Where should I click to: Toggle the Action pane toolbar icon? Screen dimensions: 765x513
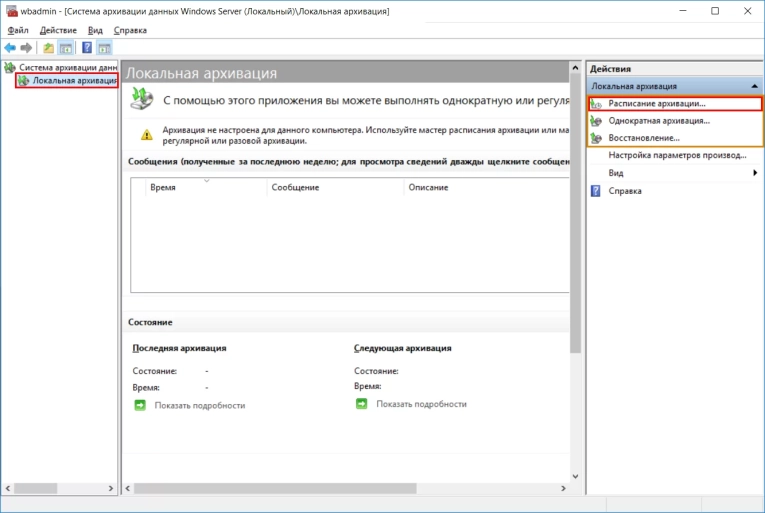tap(104, 47)
